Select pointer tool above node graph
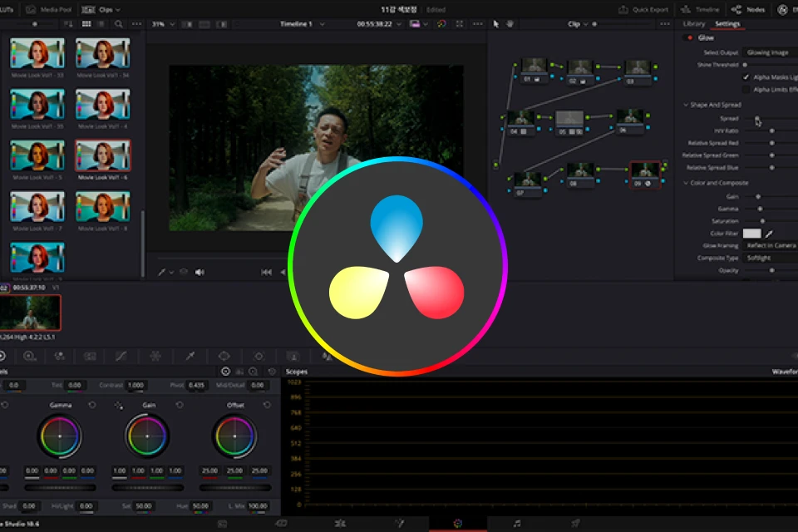This screenshot has height=532, width=798. tap(496, 24)
